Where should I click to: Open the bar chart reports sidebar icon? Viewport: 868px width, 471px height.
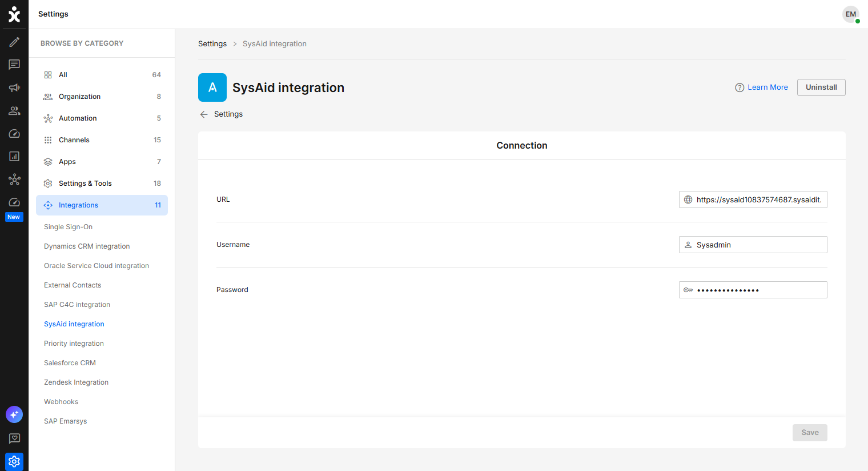[x=14, y=156]
